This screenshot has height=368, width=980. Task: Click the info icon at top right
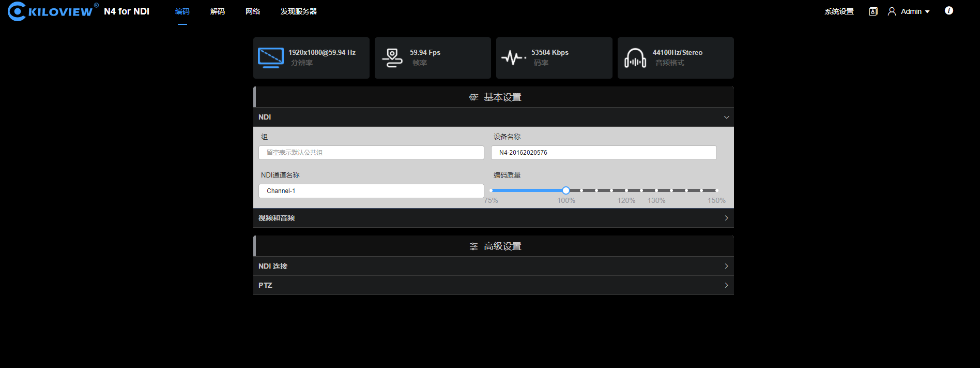click(x=949, y=10)
